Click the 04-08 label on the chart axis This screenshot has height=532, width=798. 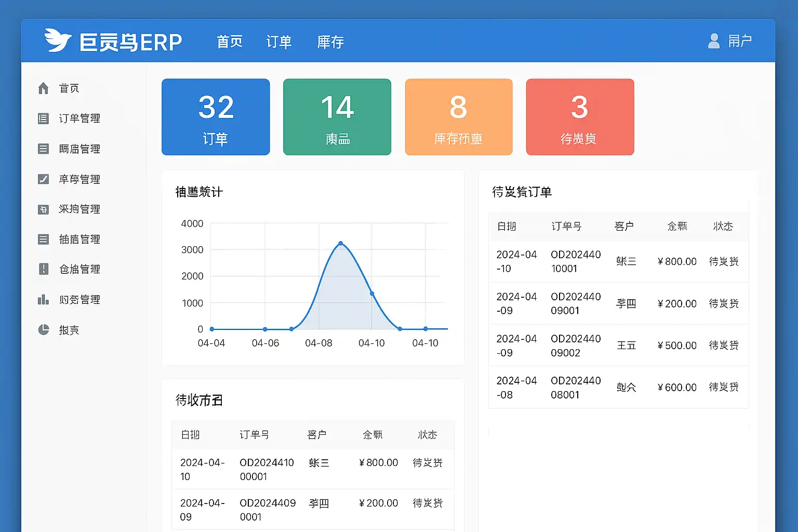coord(318,343)
